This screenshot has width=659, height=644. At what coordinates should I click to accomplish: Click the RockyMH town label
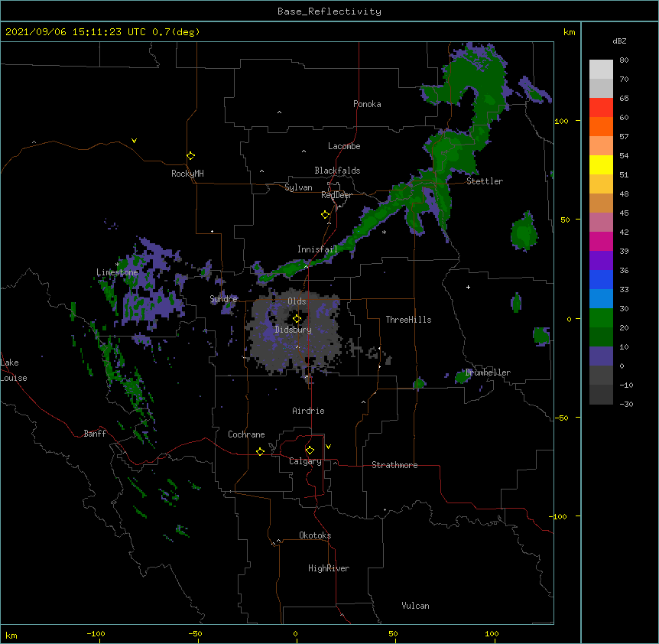(187, 174)
